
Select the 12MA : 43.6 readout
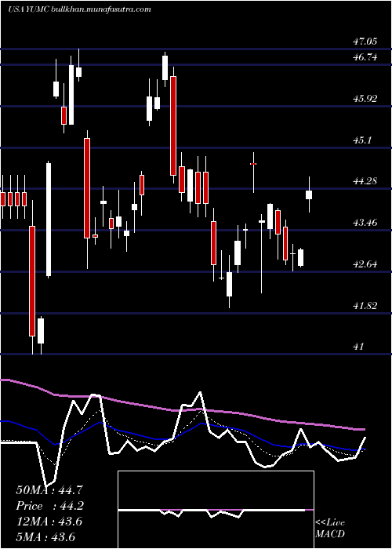tap(49, 522)
